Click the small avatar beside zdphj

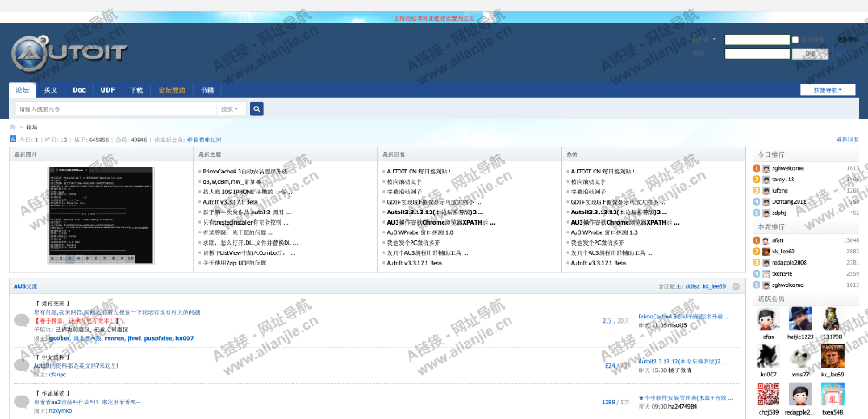click(766, 213)
